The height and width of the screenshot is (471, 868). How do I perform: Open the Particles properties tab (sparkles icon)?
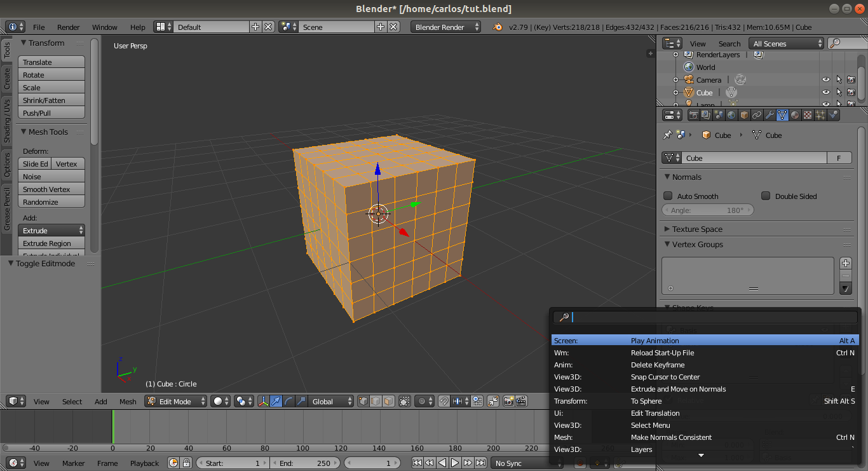click(x=820, y=115)
